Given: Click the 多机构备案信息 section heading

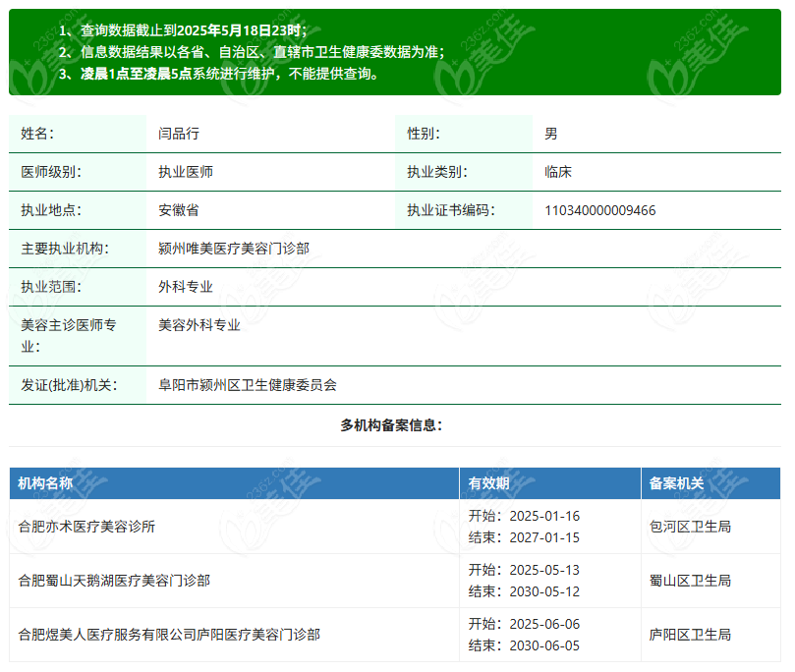Looking at the screenshot, I should coord(391,425).
